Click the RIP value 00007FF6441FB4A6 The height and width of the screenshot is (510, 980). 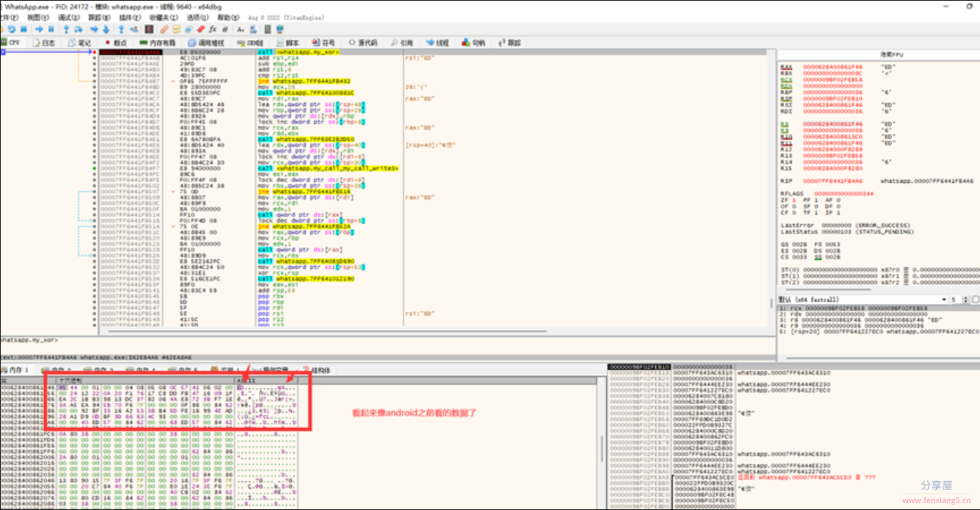point(832,181)
